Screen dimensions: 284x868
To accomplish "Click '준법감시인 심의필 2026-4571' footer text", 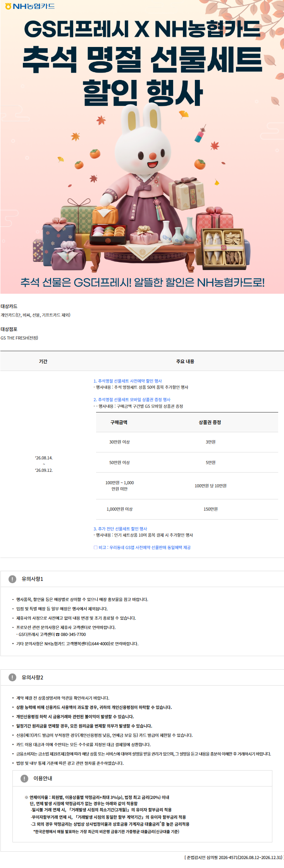I will coord(234,858).
